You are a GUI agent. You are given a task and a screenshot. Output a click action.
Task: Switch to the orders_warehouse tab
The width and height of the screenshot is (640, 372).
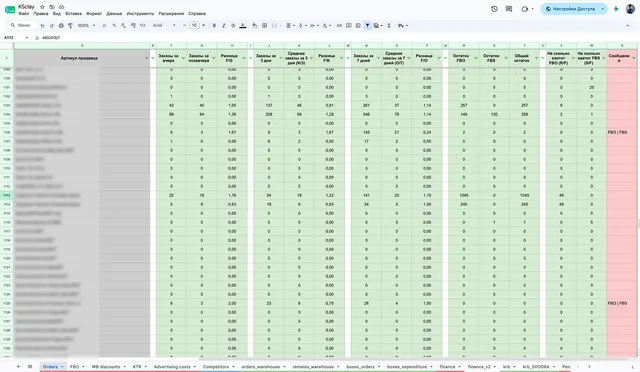(260, 367)
